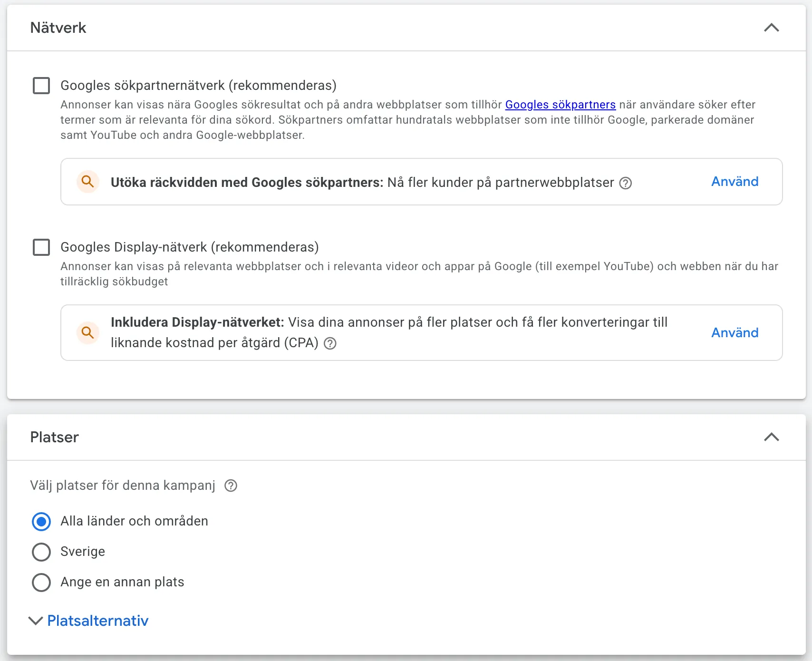This screenshot has height=661, width=812.
Task: Click Använd on the sökpartners recommendation
Action: pos(735,182)
